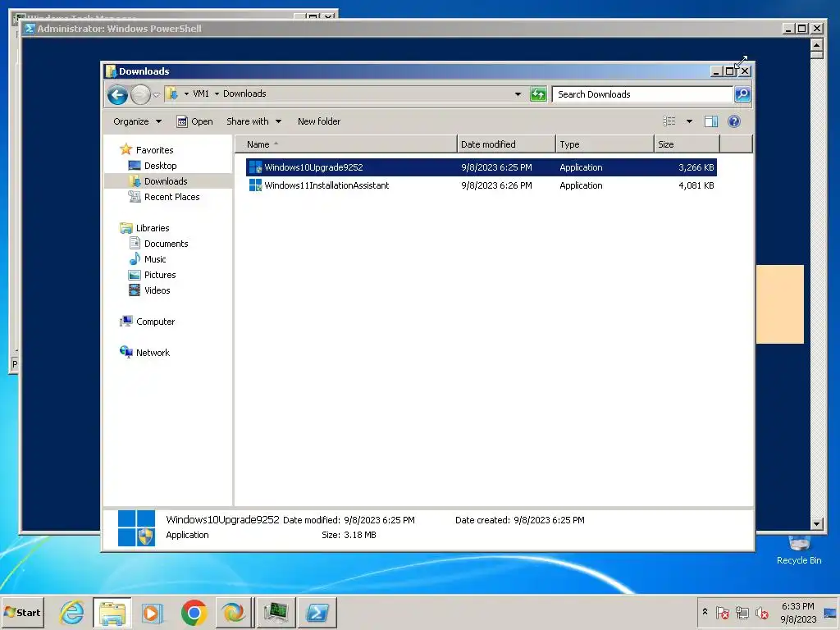Switch to Task Manager on the taskbar
Image resolution: width=840 pixels, height=630 pixels.
[x=276, y=612]
